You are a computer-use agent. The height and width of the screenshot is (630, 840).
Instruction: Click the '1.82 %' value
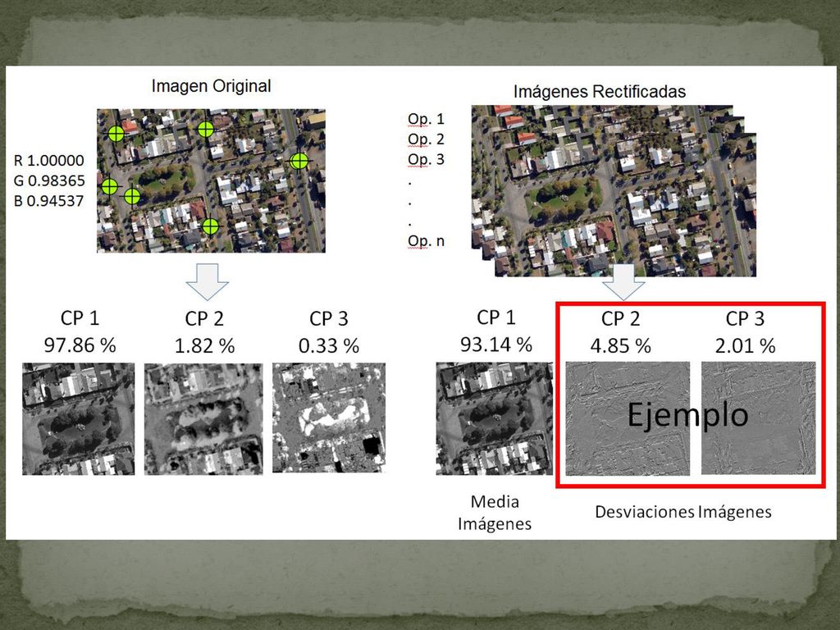[x=204, y=346]
